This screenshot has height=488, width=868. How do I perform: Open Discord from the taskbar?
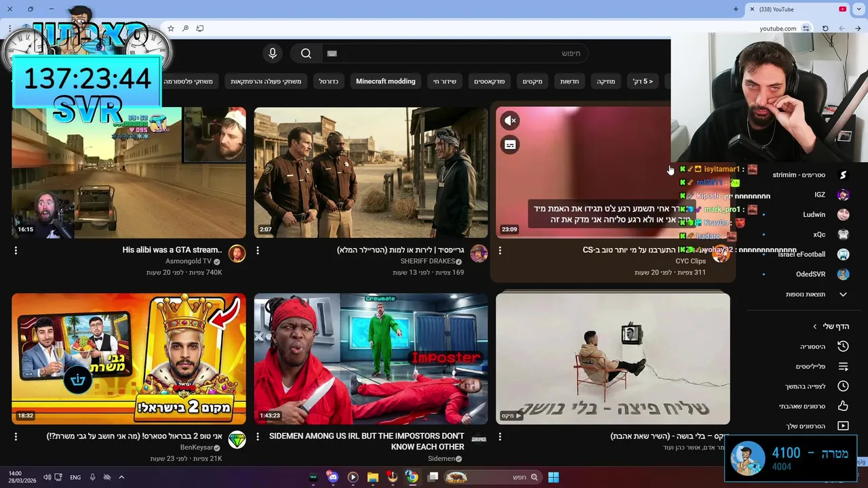(x=332, y=477)
